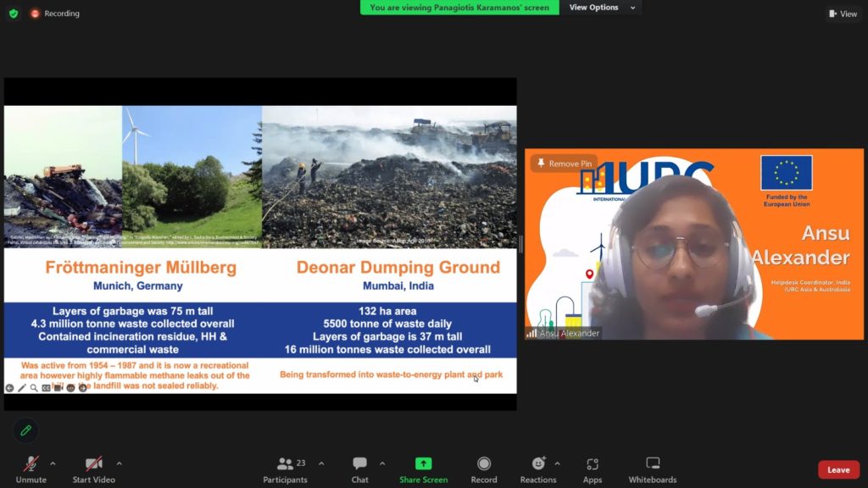
Task: Click the Leave meeting button
Action: 837,470
